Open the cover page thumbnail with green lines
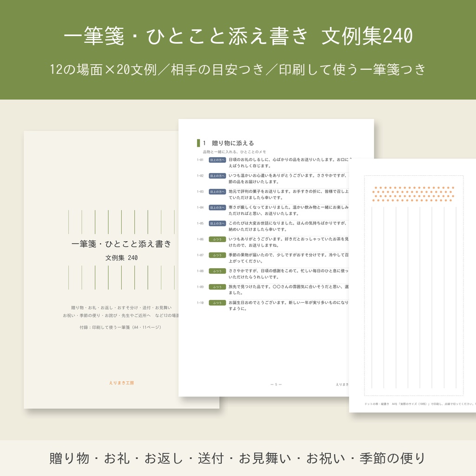The image size is (476, 476). coord(101,270)
